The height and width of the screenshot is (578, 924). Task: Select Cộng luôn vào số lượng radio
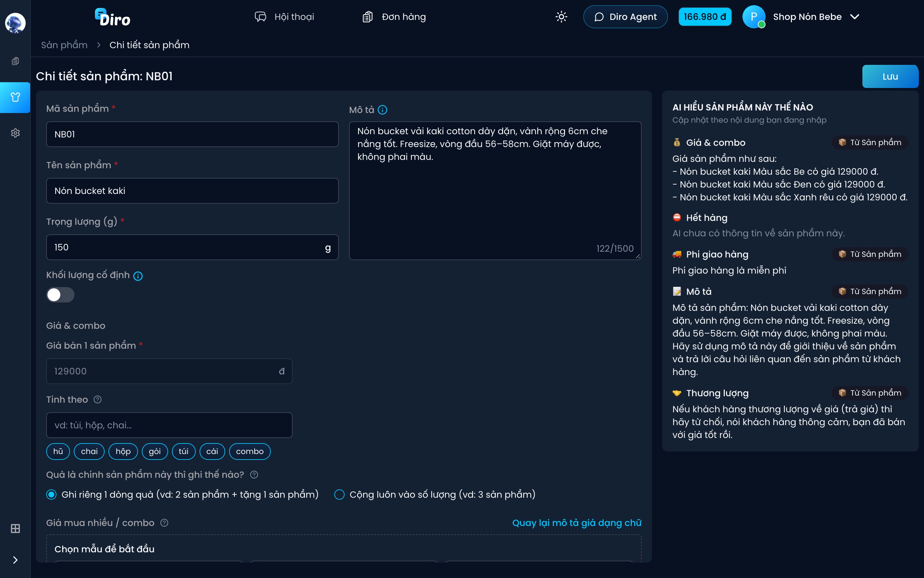click(x=339, y=495)
